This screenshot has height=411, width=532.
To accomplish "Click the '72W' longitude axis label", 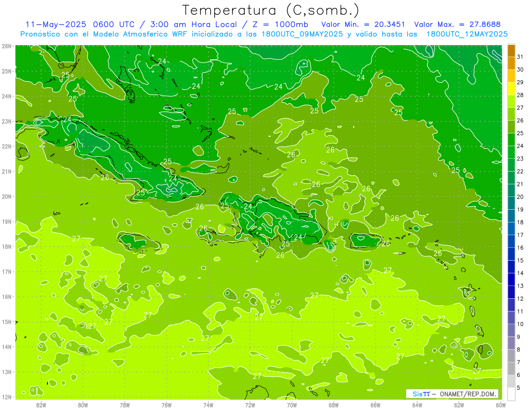I will [250, 405].
